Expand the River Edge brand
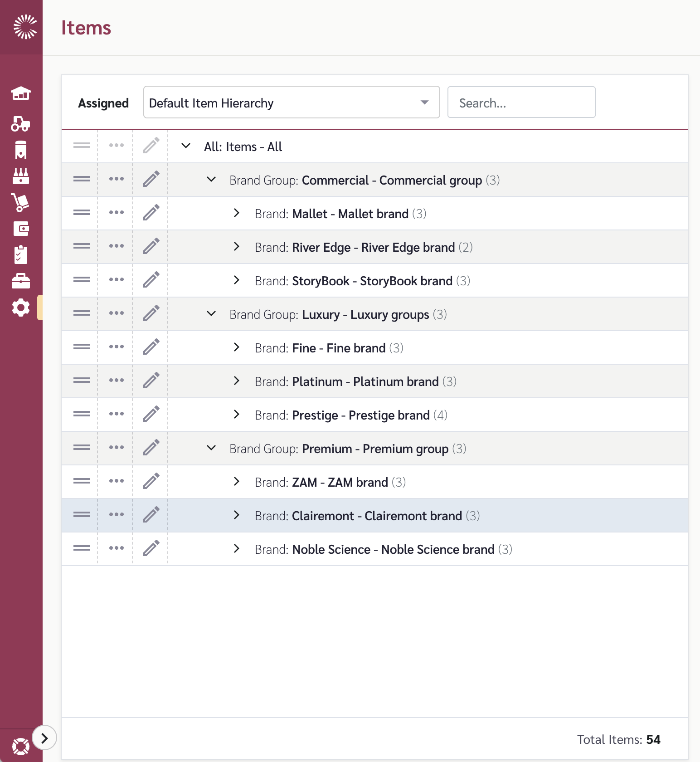 pyautogui.click(x=236, y=246)
